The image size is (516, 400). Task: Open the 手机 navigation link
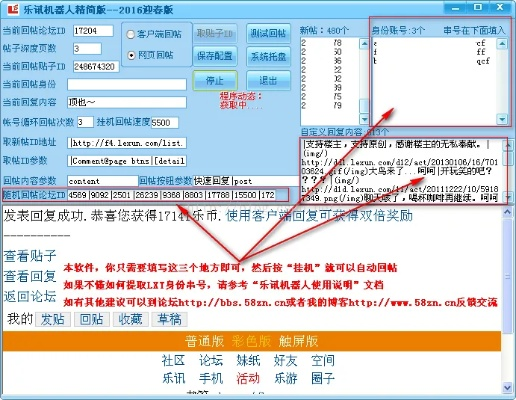click(211, 378)
